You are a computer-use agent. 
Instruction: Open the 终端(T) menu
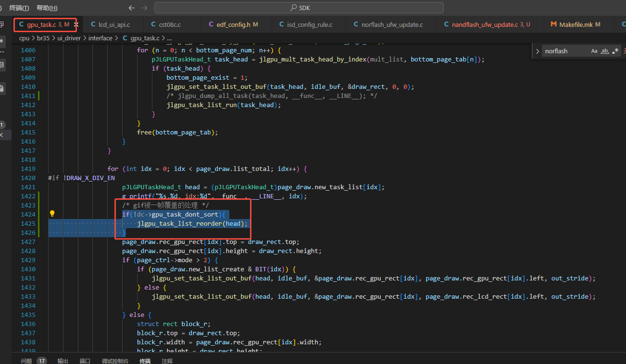(19, 8)
